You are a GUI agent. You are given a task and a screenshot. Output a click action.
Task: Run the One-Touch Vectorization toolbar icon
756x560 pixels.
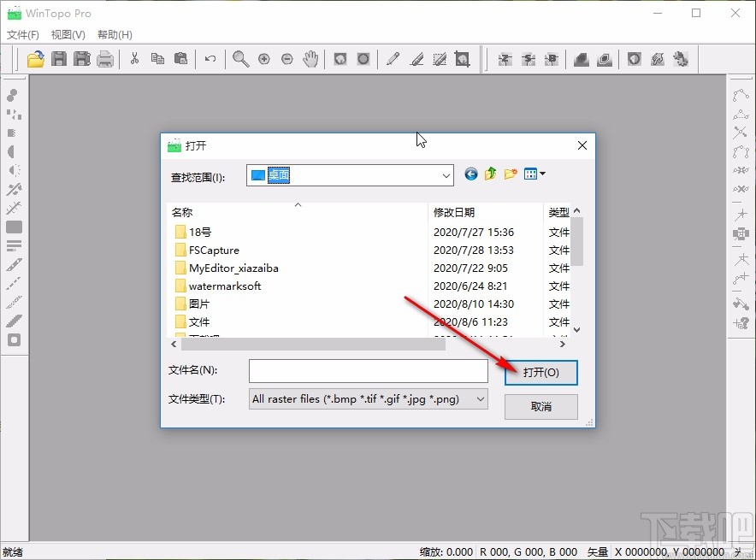(682, 59)
